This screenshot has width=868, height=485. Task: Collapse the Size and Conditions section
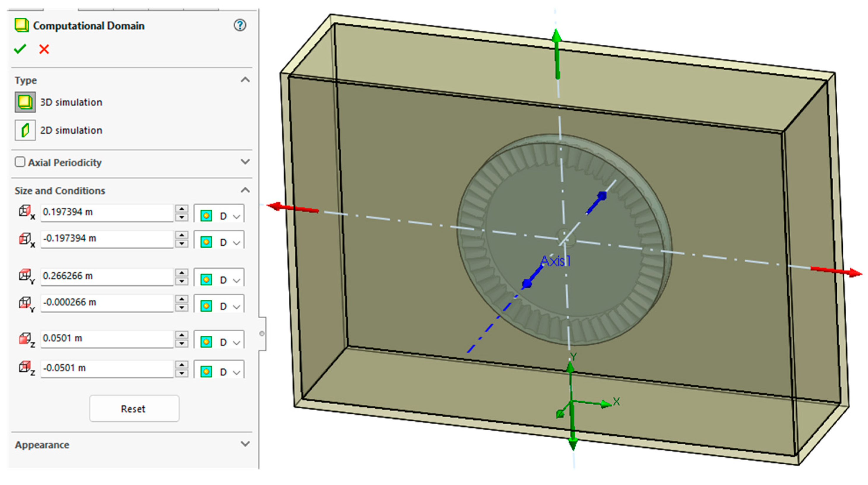245,190
